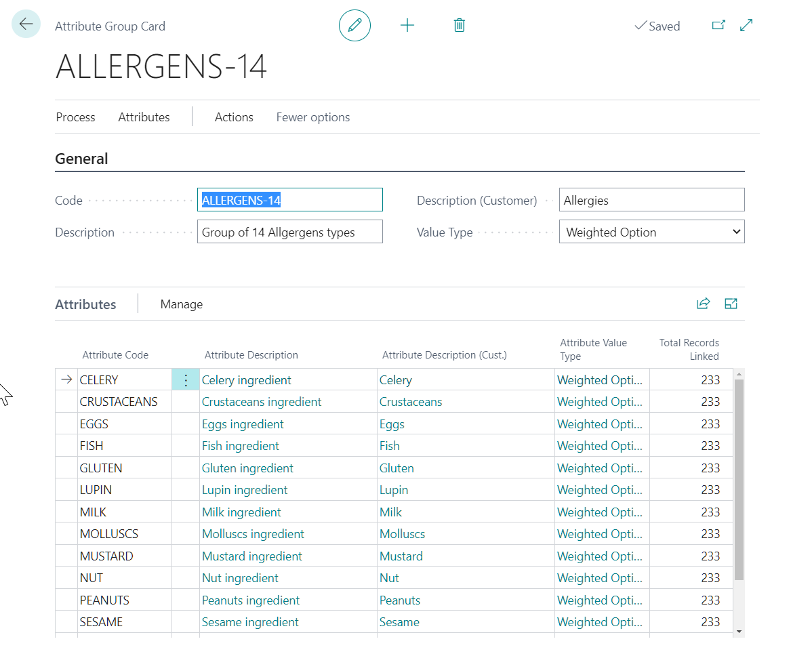Expand page with diagonal arrows icon

[x=746, y=25]
